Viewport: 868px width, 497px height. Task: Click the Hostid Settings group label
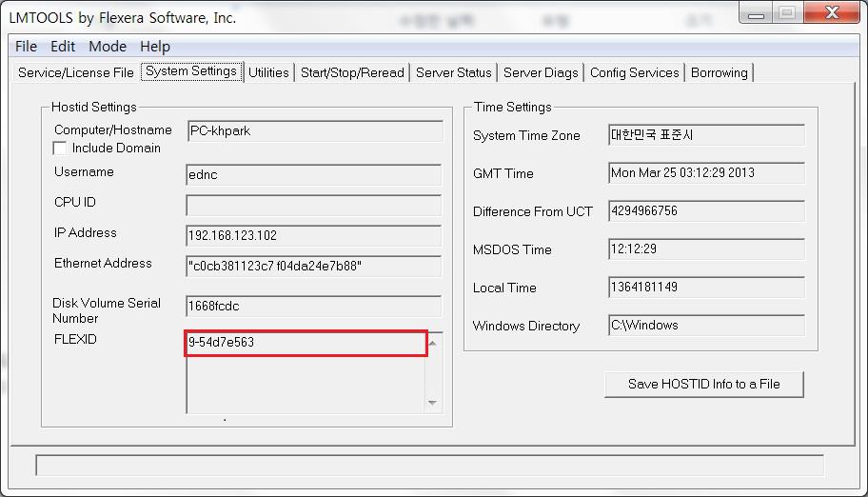click(x=93, y=107)
